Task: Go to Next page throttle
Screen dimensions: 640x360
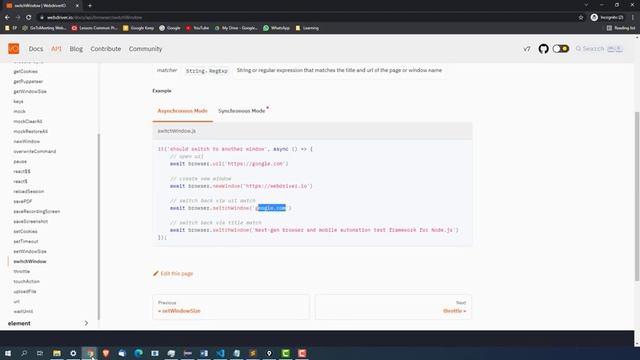Action: tap(393, 307)
